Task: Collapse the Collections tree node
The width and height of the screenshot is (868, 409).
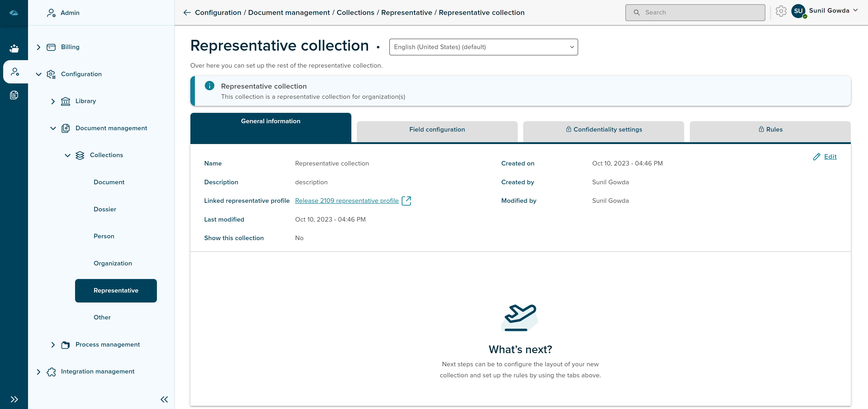Action: pyautogui.click(x=67, y=155)
